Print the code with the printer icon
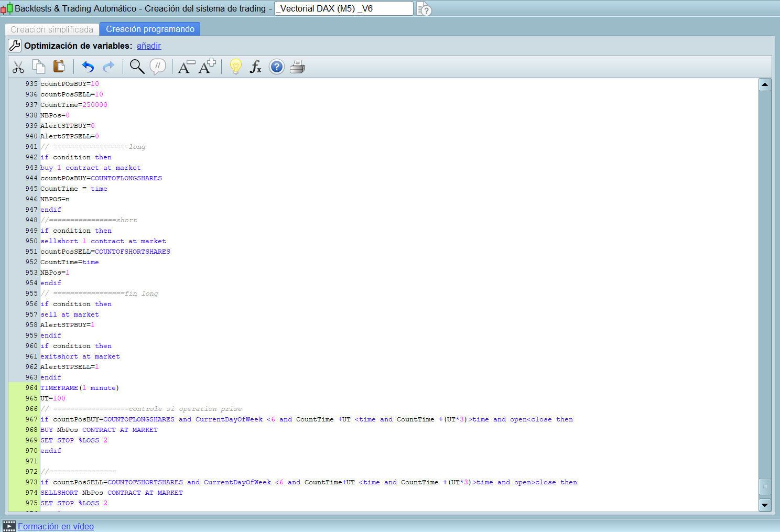This screenshot has height=532, width=780. (297, 67)
